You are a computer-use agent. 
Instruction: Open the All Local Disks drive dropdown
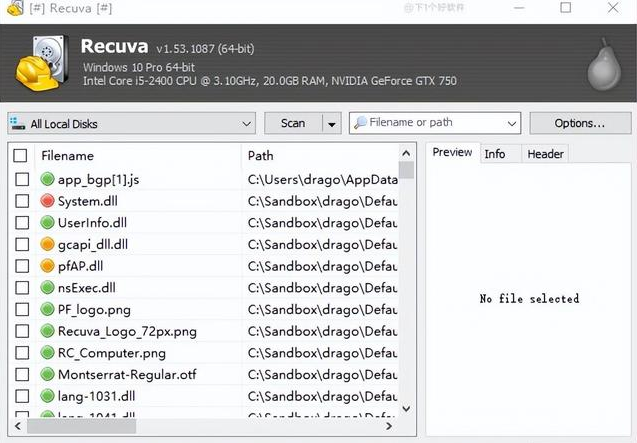[247, 124]
